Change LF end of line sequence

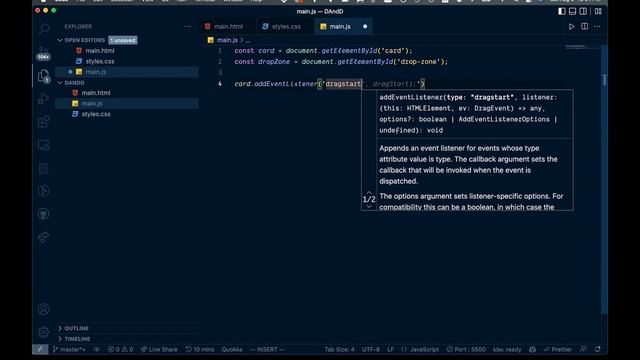point(390,349)
